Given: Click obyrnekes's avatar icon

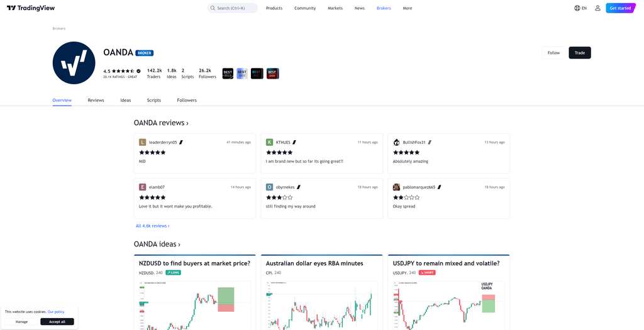Looking at the screenshot, I should coord(269,187).
